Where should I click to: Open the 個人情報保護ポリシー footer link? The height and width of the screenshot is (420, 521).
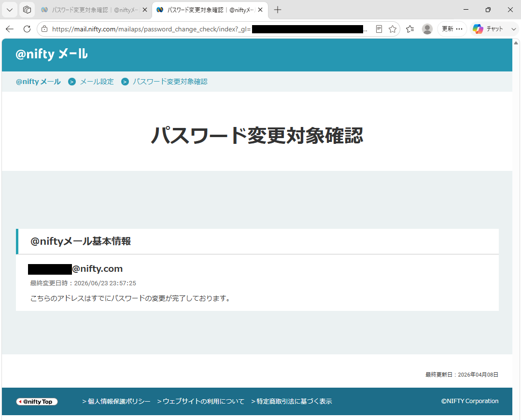coord(116,401)
